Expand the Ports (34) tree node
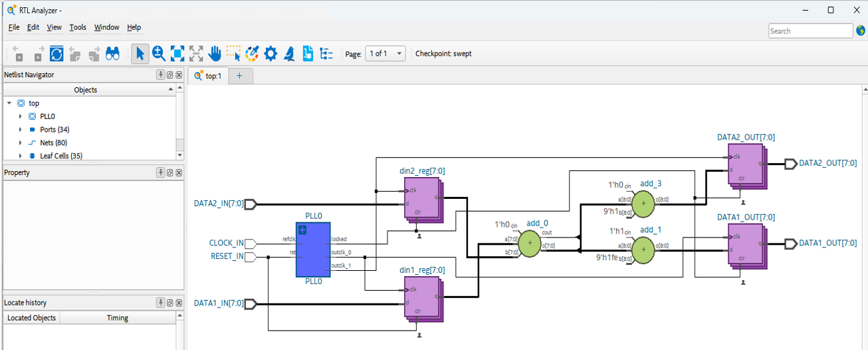Viewport: 868px width, 350px height. coord(21,130)
